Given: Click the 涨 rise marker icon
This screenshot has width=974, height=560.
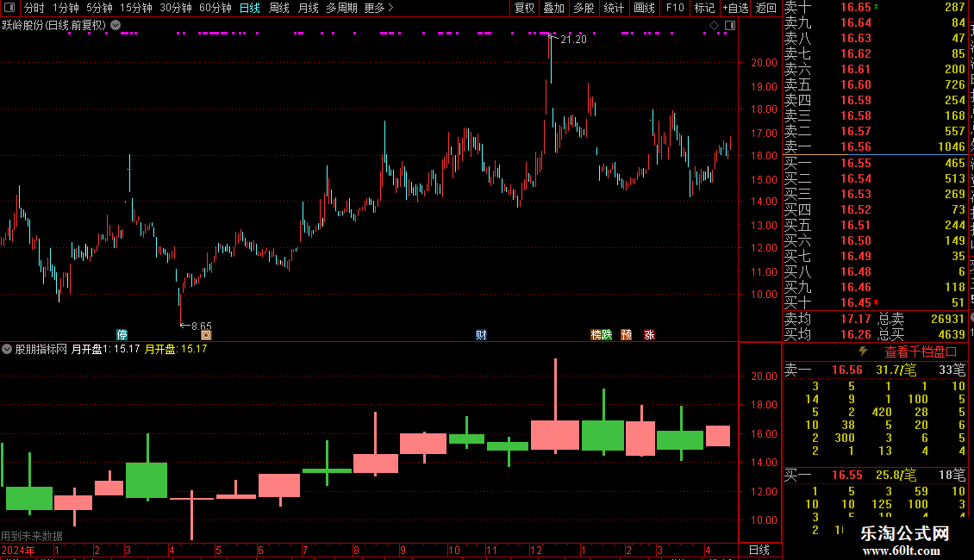Looking at the screenshot, I should click(649, 334).
